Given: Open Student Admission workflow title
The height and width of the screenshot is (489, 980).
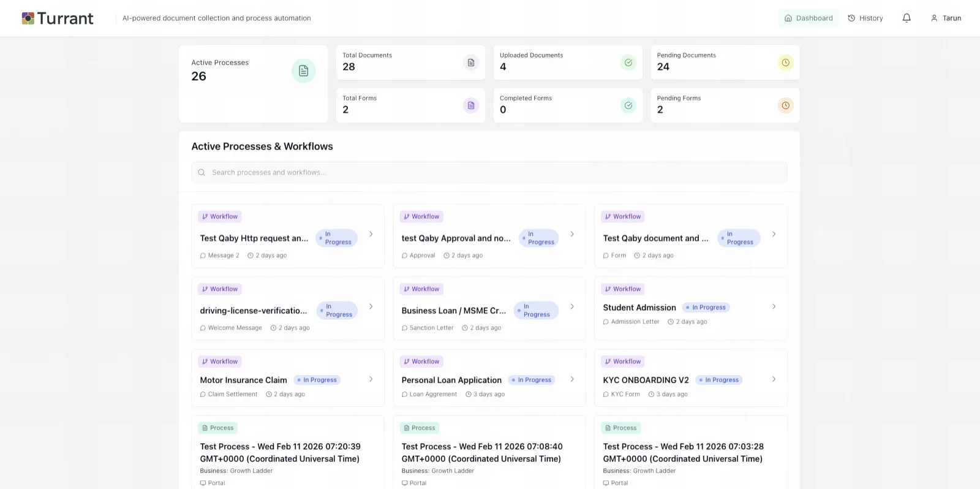Looking at the screenshot, I should tap(639, 308).
